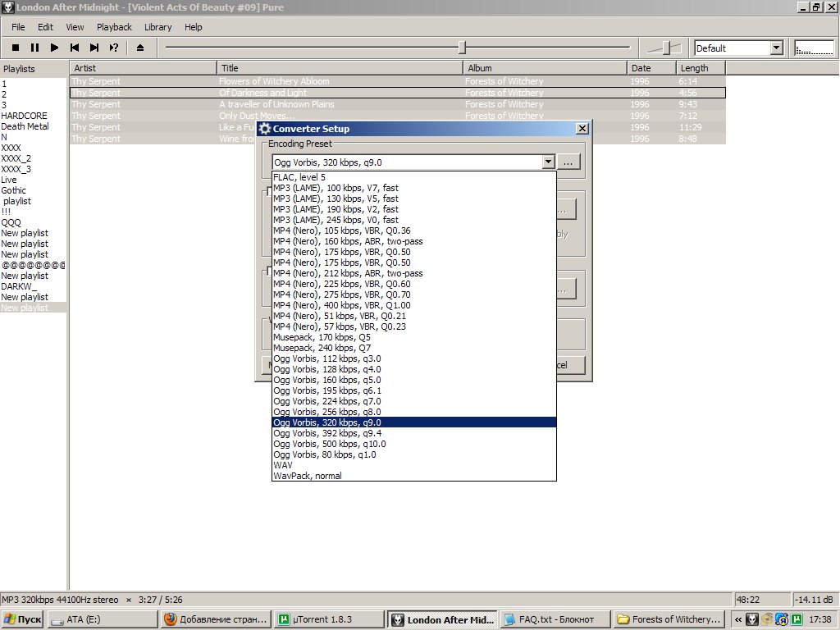Viewport: 840px width, 630px height.
Task: Select MP3 (LAME), 190 kbps, V2, fast
Action: click(x=414, y=209)
